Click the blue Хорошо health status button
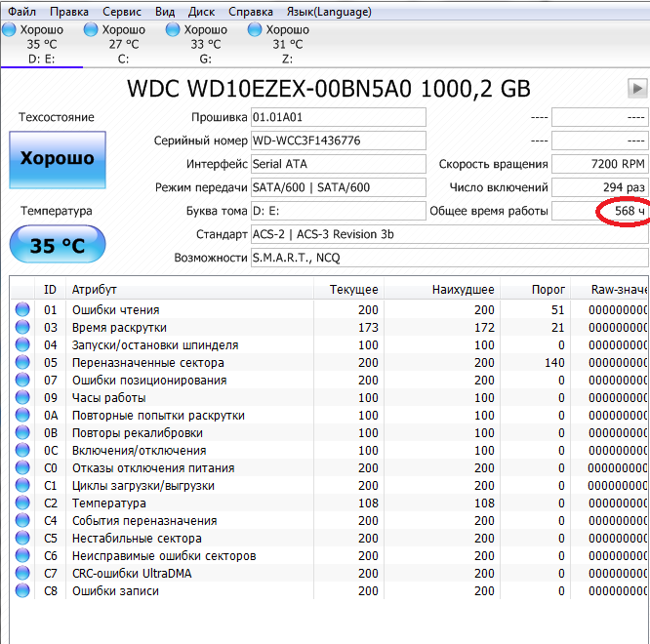The height and width of the screenshot is (644, 650). 58,159
